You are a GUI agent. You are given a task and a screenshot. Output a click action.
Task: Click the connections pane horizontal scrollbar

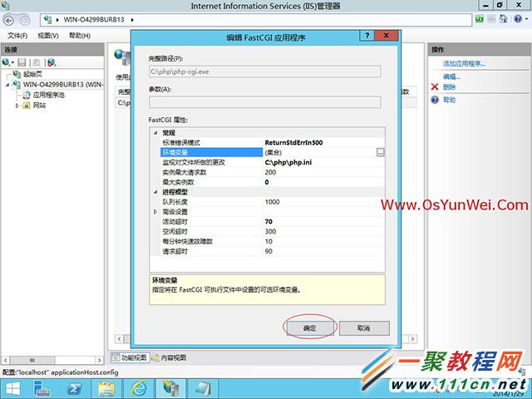pos(52,360)
